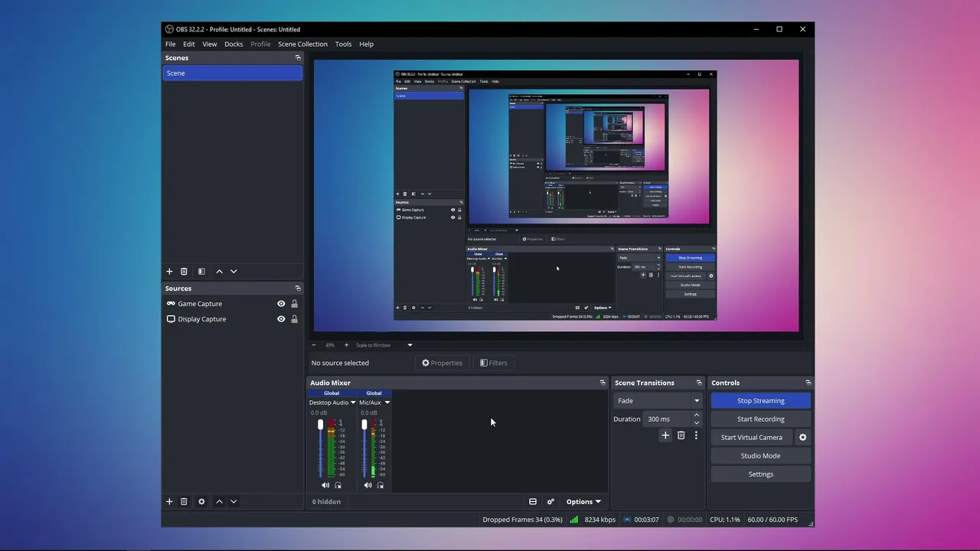Open OBS Settings from Controls

click(x=760, y=474)
